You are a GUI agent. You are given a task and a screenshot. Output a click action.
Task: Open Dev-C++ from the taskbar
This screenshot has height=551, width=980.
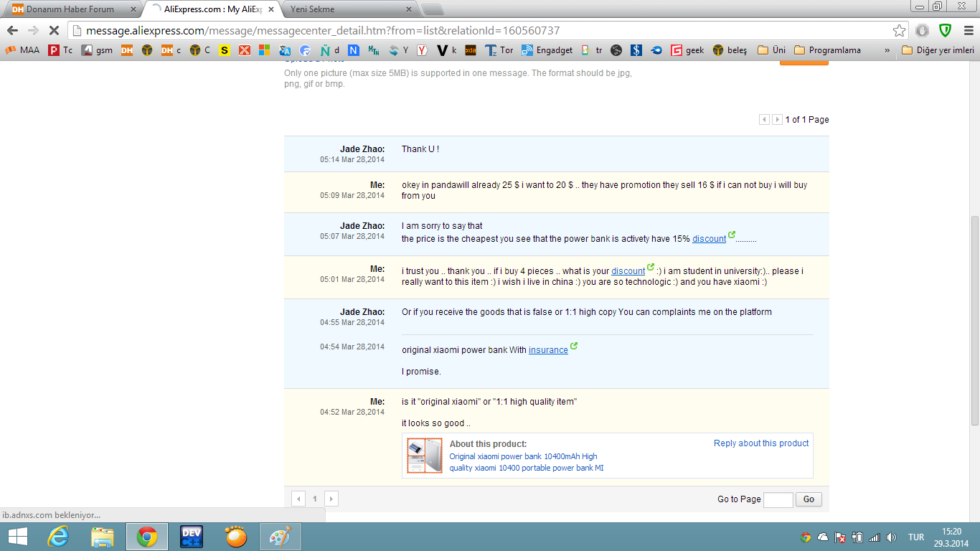tap(192, 537)
